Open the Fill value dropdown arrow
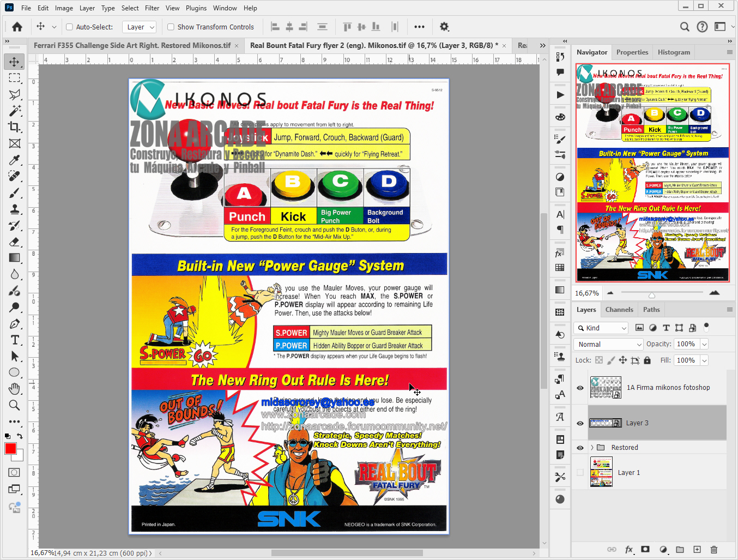The height and width of the screenshot is (560, 738). (704, 360)
